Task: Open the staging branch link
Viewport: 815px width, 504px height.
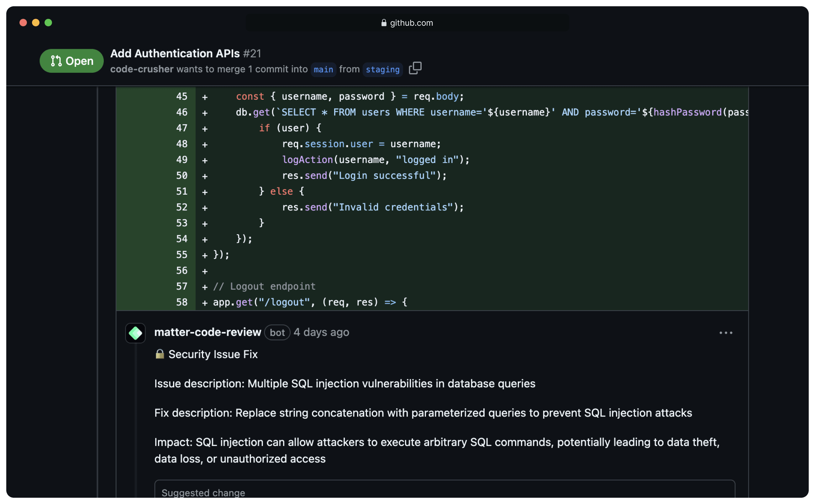Action: [x=382, y=69]
